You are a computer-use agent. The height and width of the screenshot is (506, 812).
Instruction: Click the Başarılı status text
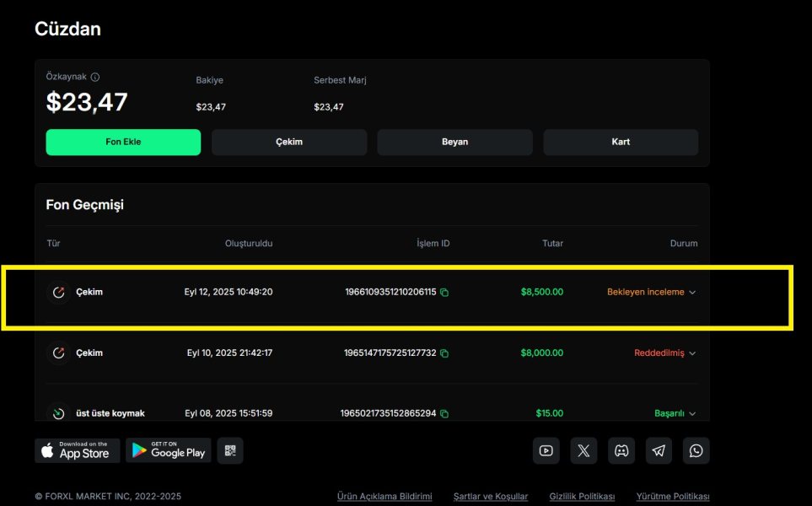click(x=669, y=413)
